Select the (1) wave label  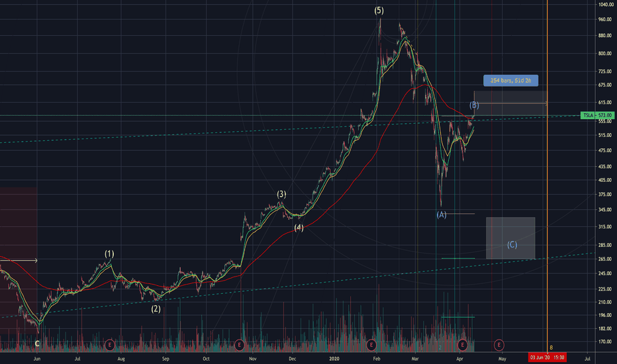[109, 254]
